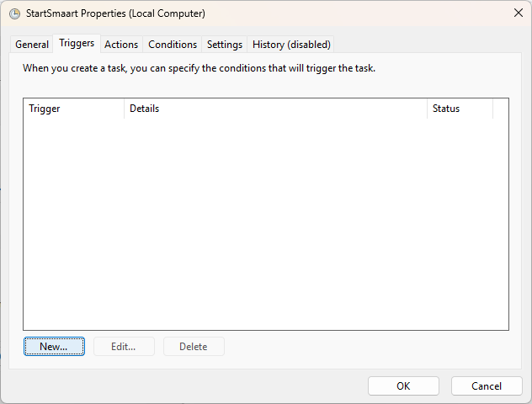
Task: Click the Details column header
Action: [x=275, y=109]
